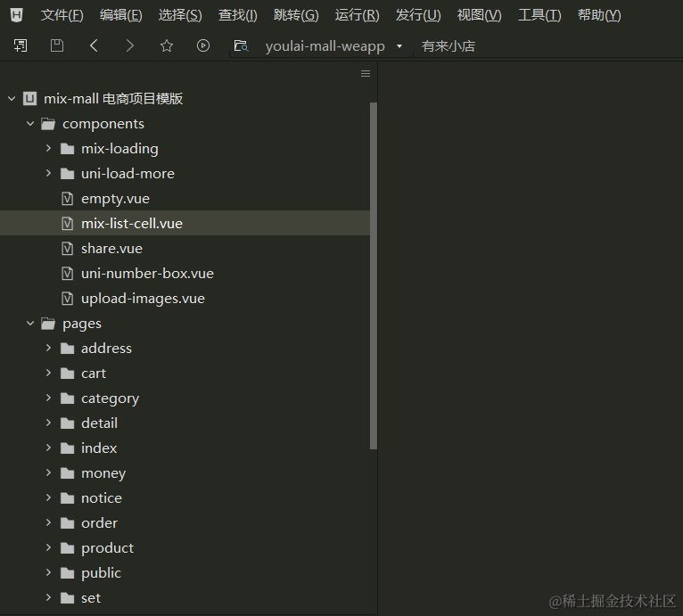Viewport: 683px width, 616px height.
Task: Select the "cart" folder name
Action: (94, 374)
